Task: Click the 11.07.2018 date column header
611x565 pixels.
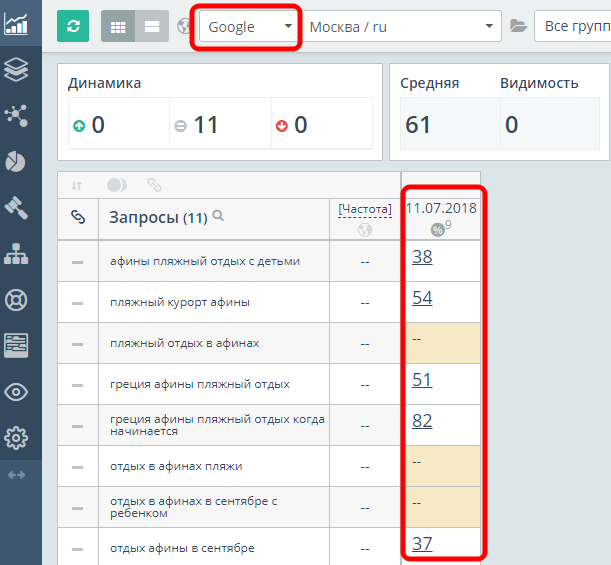Action: click(441, 208)
